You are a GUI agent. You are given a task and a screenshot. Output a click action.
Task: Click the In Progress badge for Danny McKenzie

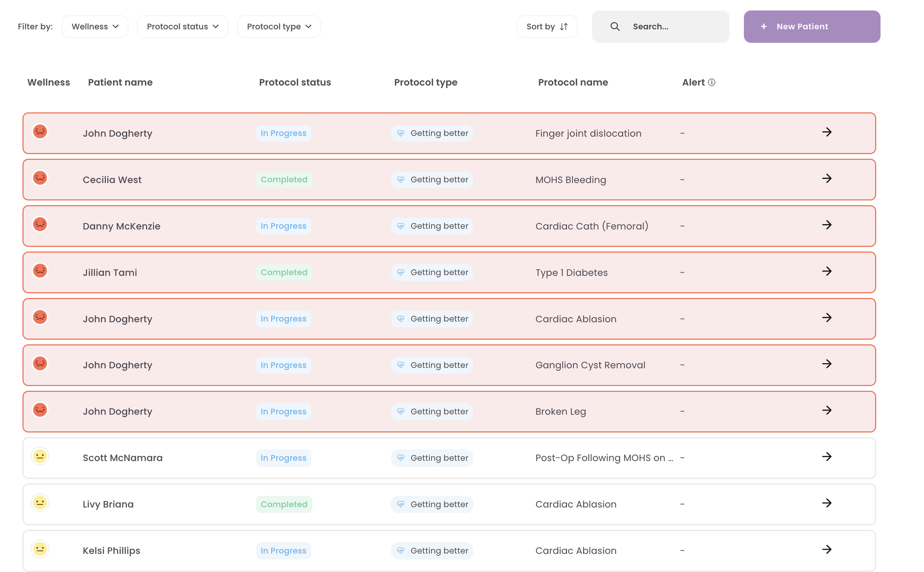283,226
